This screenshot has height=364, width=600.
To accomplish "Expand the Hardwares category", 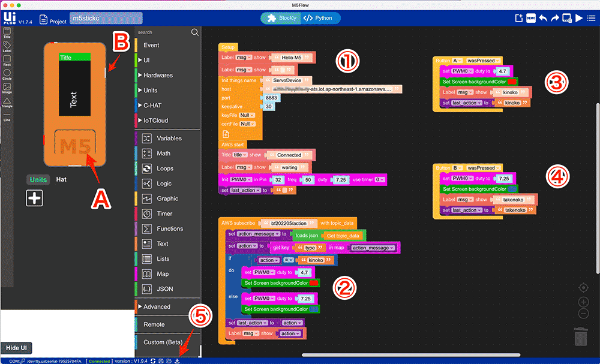I will (158, 76).
